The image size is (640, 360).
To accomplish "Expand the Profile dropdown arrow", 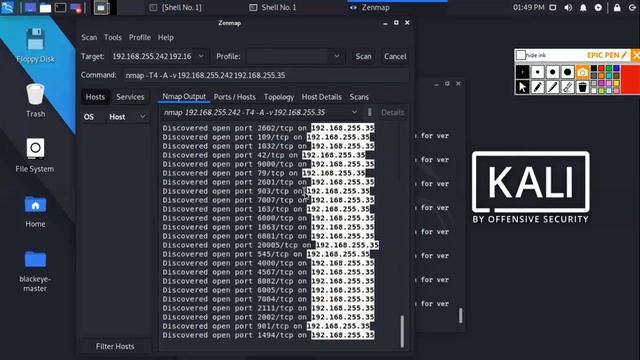I will click(337, 56).
